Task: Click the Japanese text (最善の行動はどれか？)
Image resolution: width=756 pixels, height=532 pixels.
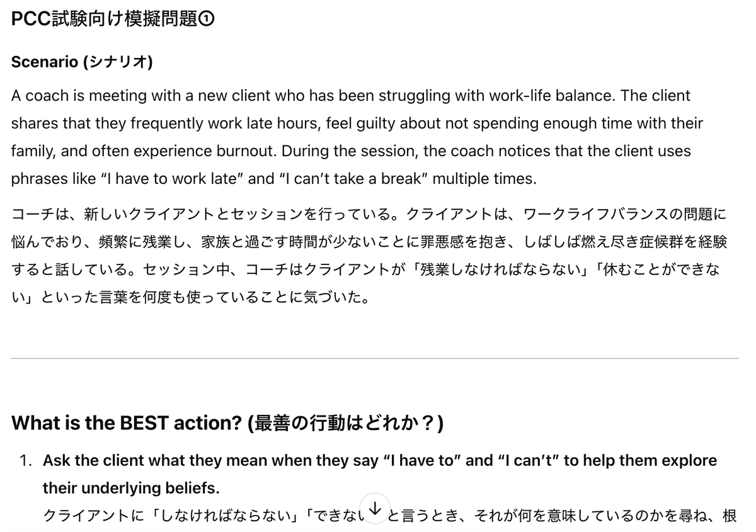Action: (x=346, y=423)
